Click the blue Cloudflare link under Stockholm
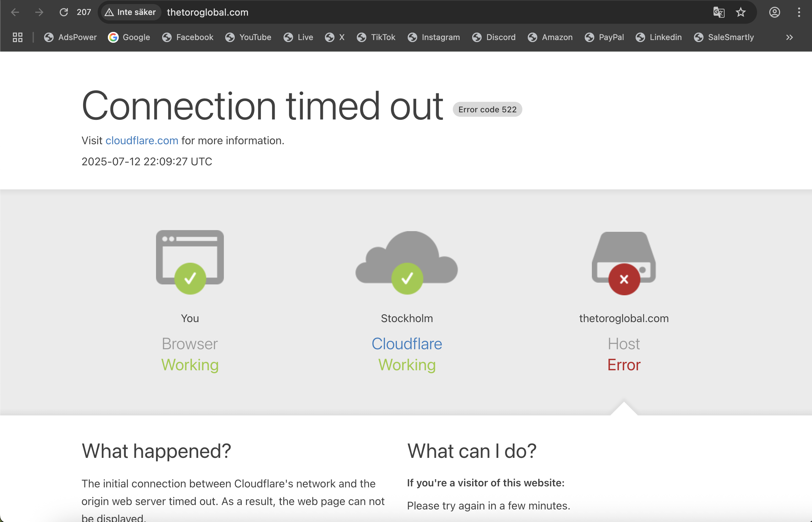The width and height of the screenshot is (812, 522). pyautogui.click(x=407, y=344)
